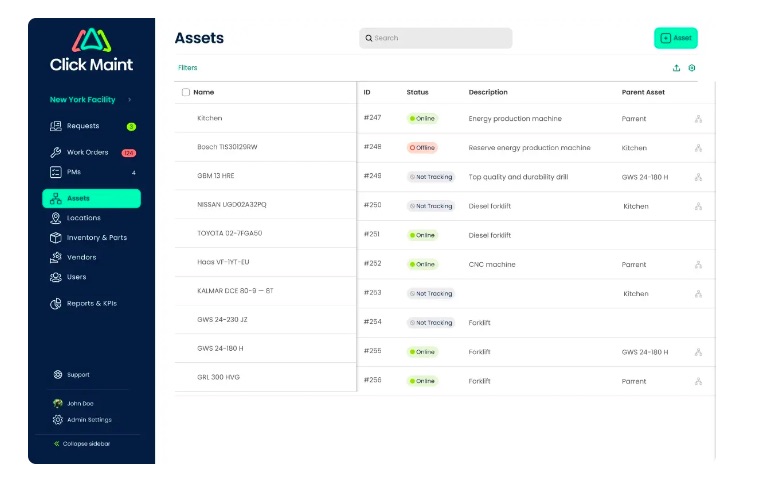Open the Filters panel
Screen dimensions: 759x487
(x=188, y=68)
